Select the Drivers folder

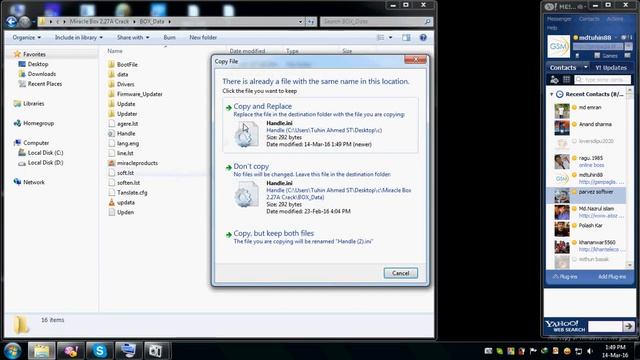pos(125,84)
